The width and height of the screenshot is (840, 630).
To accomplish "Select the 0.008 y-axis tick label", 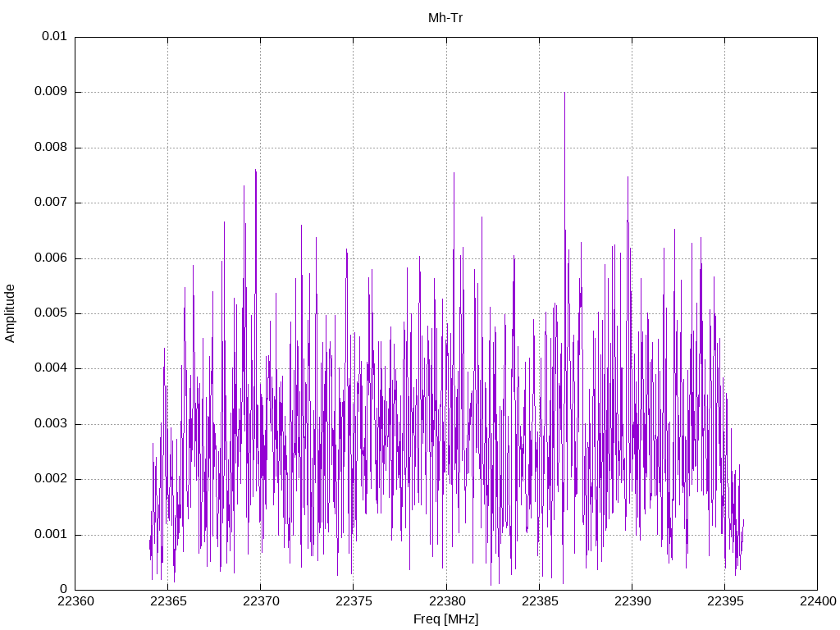I will point(51,148).
